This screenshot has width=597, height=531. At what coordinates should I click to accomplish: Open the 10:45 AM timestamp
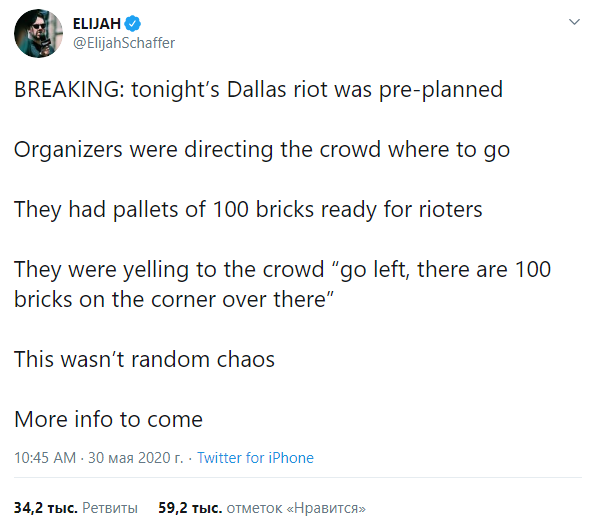pos(45,458)
